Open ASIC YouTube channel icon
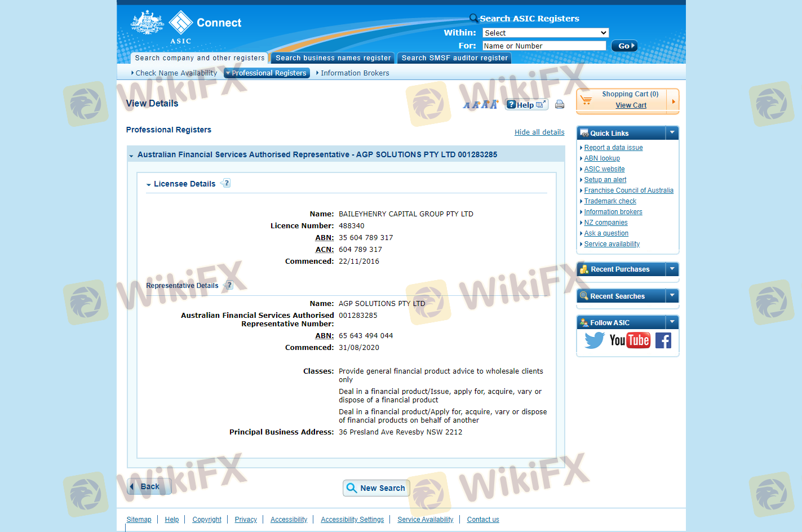This screenshot has width=802, height=532. [630, 340]
